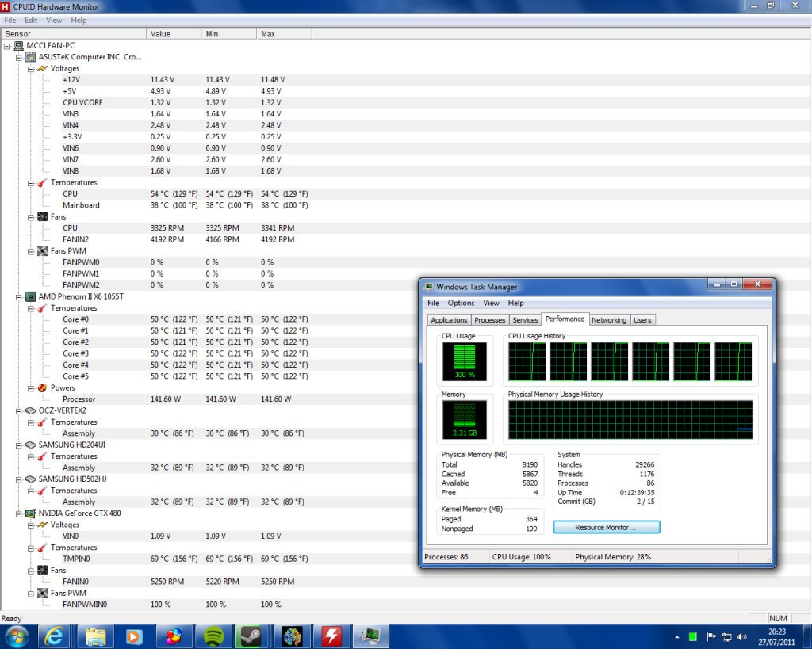Viewport: 812px width, 649px height.
Task: Click the Physical Memory Usage History graph
Action: (630, 420)
